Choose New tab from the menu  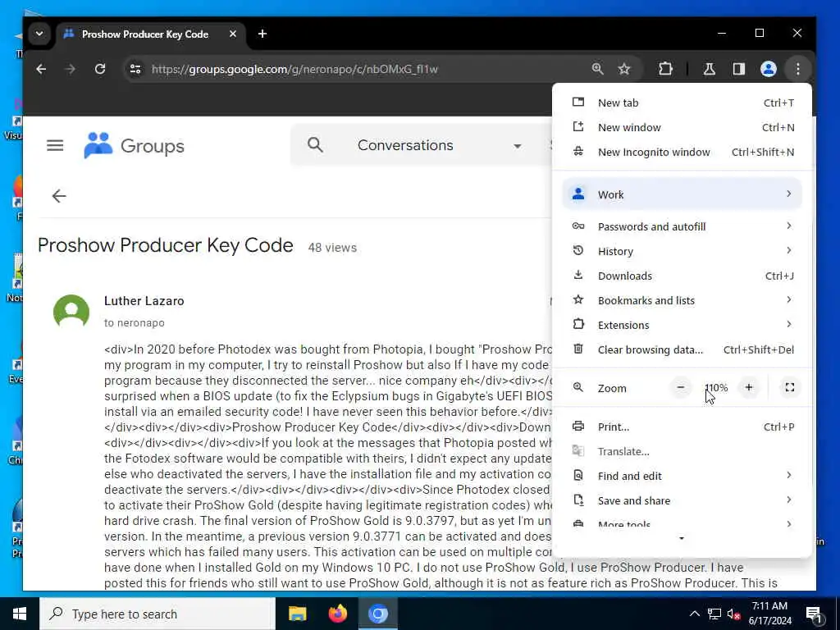pos(682,103)
